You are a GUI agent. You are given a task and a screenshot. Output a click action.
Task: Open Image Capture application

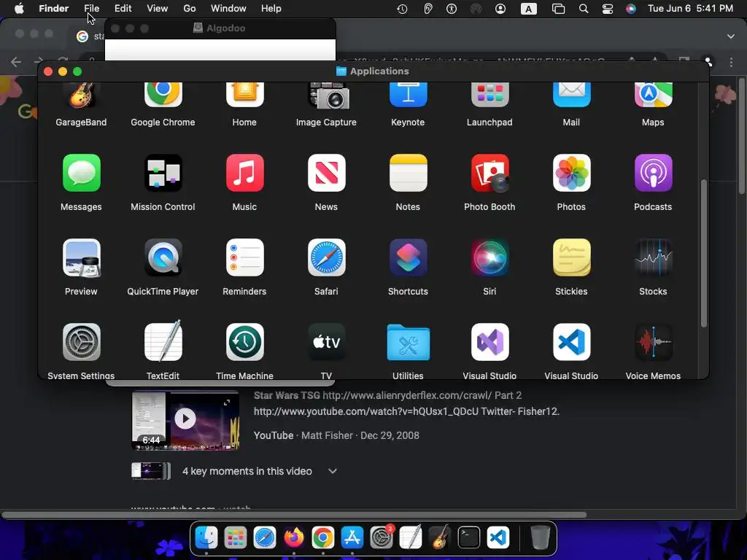click(x=329, y=96)
